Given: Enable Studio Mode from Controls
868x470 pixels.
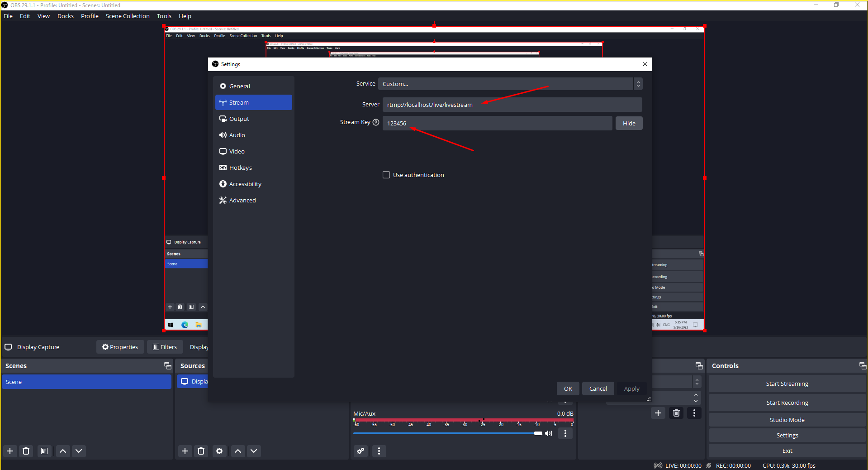Looking at the screenshot, I should 787,420.
